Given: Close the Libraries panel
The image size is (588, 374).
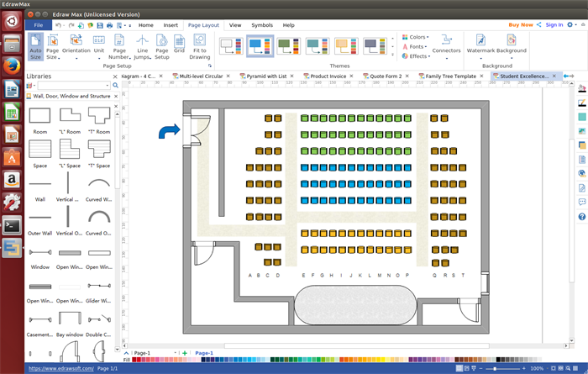Looking at the screenshot, I should 114,76.
